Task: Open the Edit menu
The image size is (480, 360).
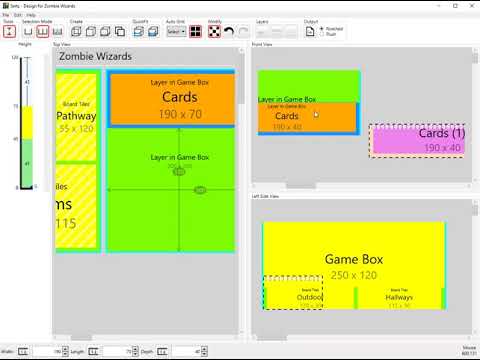Action: pos(18,15)
